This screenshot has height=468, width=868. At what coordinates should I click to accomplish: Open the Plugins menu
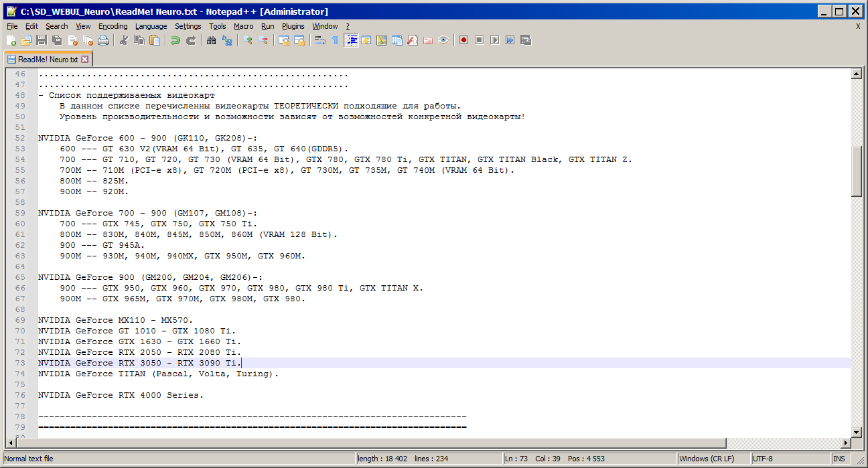293,26
